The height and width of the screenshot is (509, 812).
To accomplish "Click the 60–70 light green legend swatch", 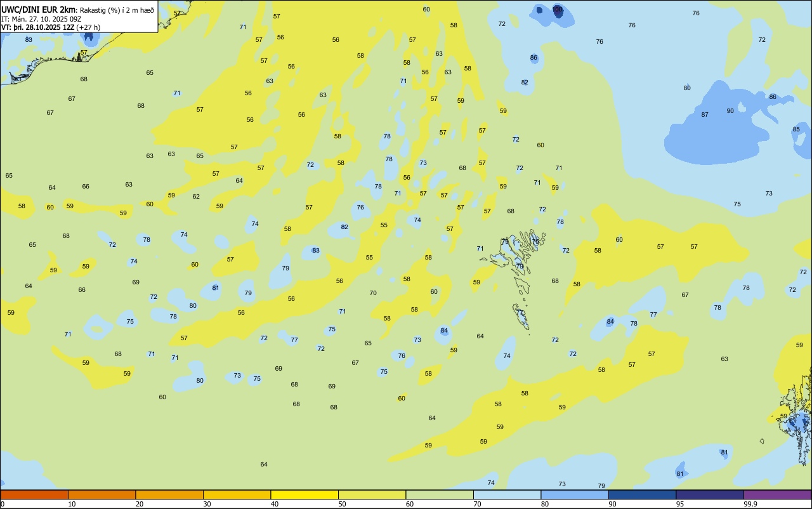I will pyautogui.click(x=440, y=494).
